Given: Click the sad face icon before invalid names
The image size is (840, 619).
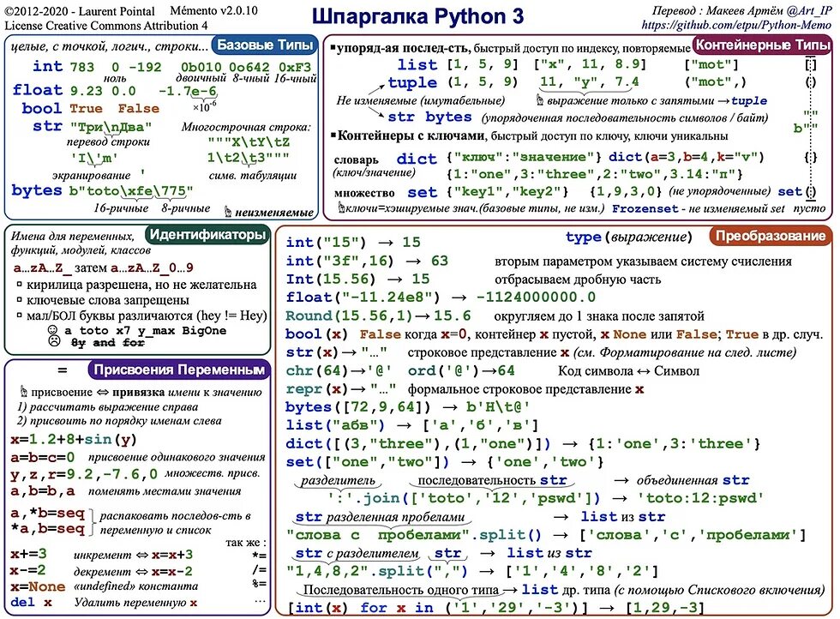Looking at the screenshot, I should coord(53,341).
